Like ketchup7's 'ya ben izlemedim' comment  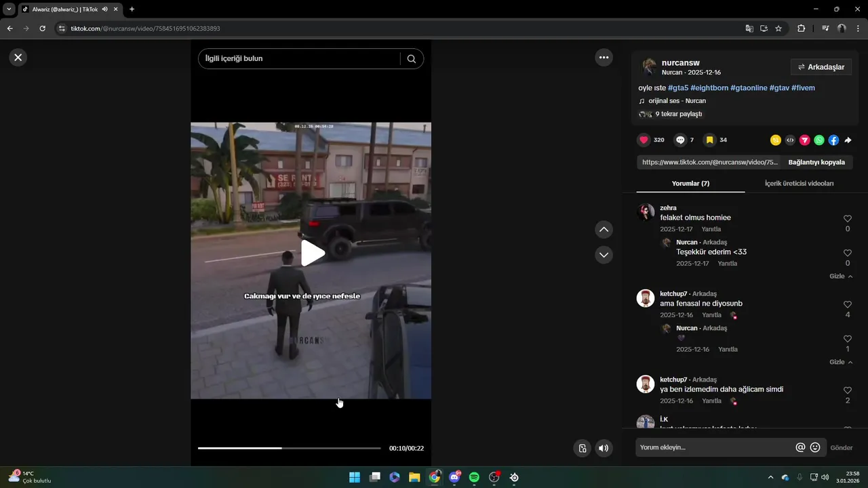click(848, 391)
